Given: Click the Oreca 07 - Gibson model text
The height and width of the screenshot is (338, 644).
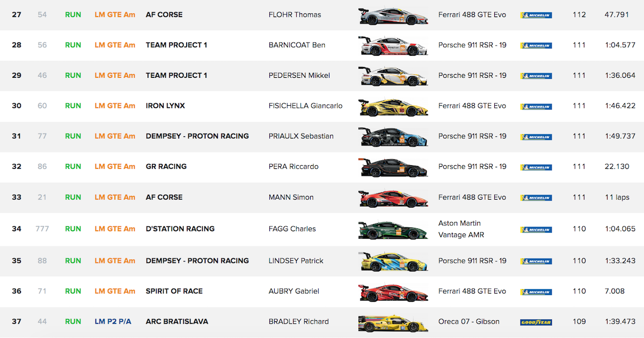Looking at the screenshot, I should pos(469,321).
